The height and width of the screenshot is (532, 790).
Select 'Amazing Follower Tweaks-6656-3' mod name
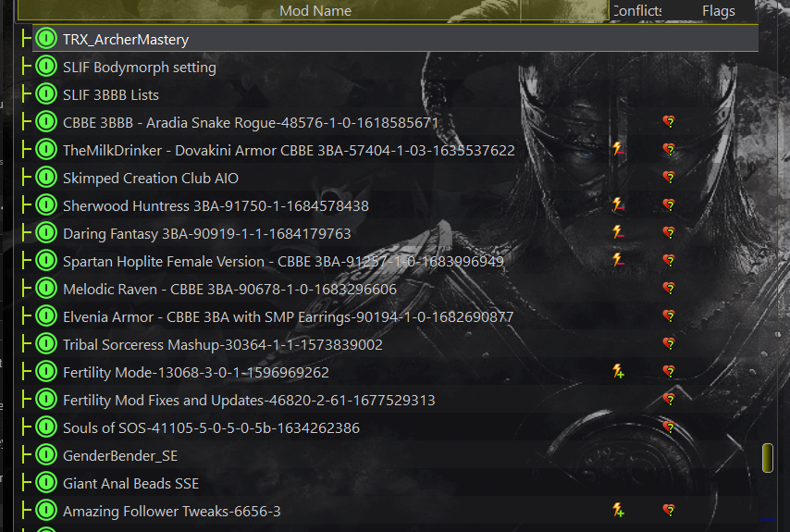pos(172,511)
